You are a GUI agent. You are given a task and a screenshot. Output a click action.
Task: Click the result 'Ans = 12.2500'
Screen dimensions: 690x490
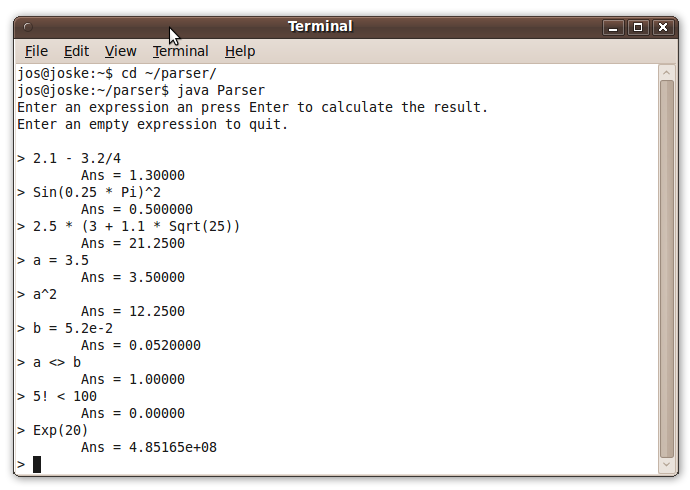(133, 311)
